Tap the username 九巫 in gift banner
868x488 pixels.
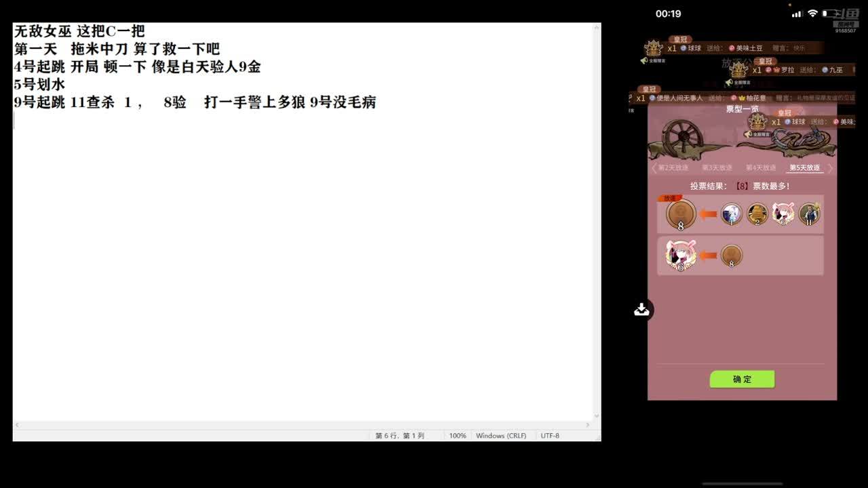tap(835, 70)
